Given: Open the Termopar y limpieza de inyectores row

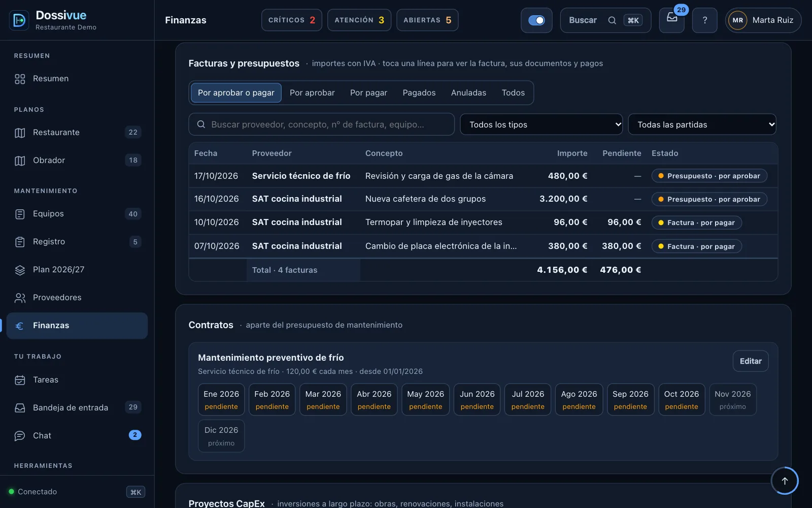Looking at the screenshot, I should click(483, 223).
